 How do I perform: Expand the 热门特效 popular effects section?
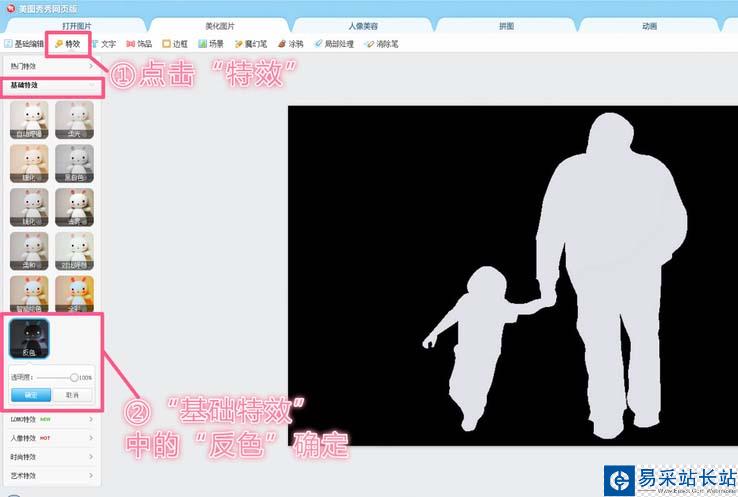pos(51,66)
